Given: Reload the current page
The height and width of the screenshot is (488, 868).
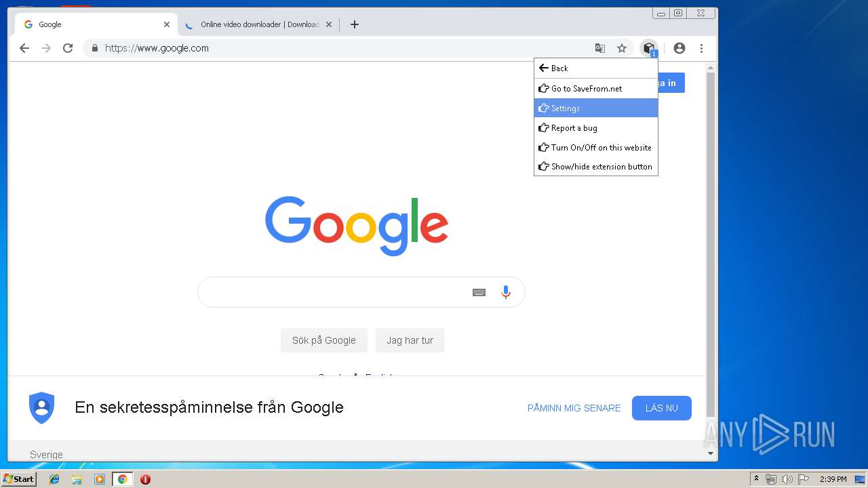Looking at the screenshot, I should [68, 48].
